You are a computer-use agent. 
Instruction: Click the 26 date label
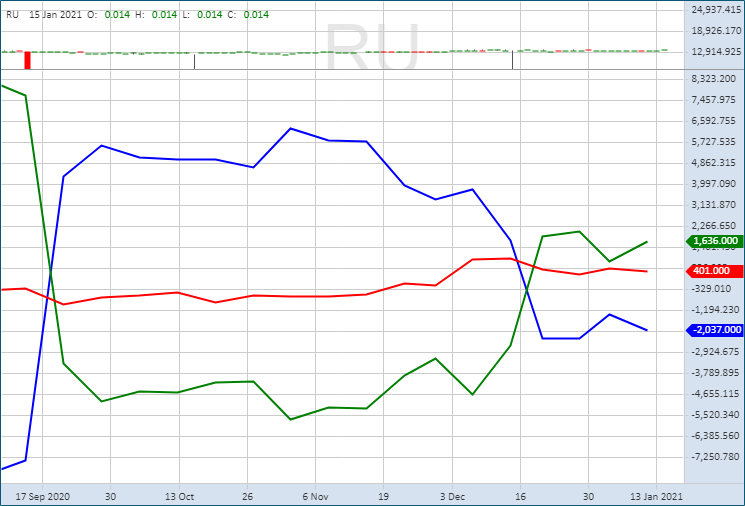248,496
